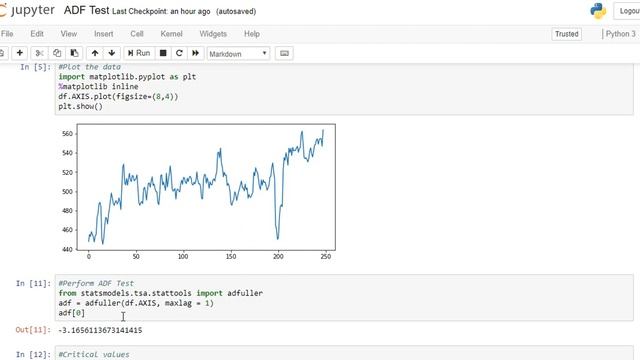
Task: Click the 'adf = adfuller(df.AXIS, maxlag = 1)' line
Action: coord(136,303)
